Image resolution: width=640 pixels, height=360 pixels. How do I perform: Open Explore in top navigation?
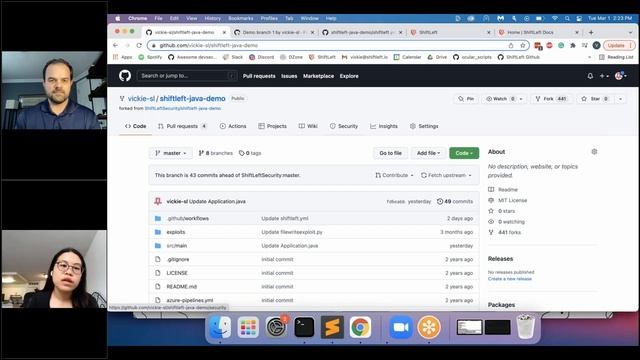pos(349,76)
